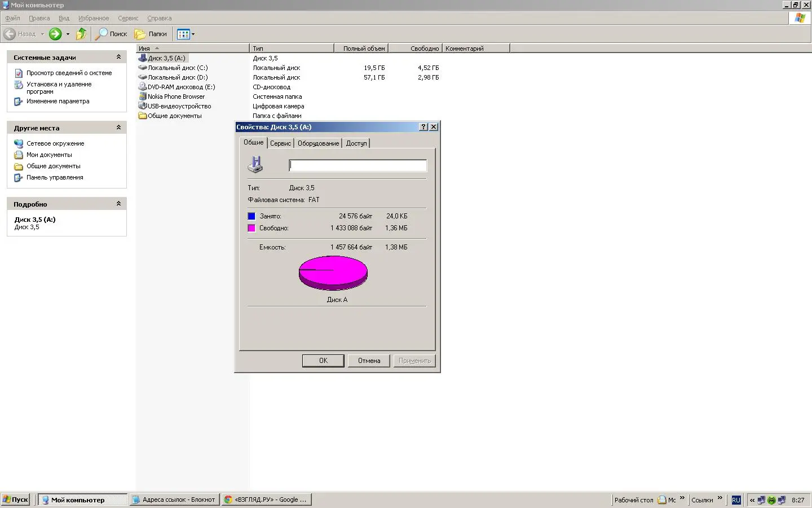
Task: Click the magenta pie chart for Диск A
Action: point(333,273)
